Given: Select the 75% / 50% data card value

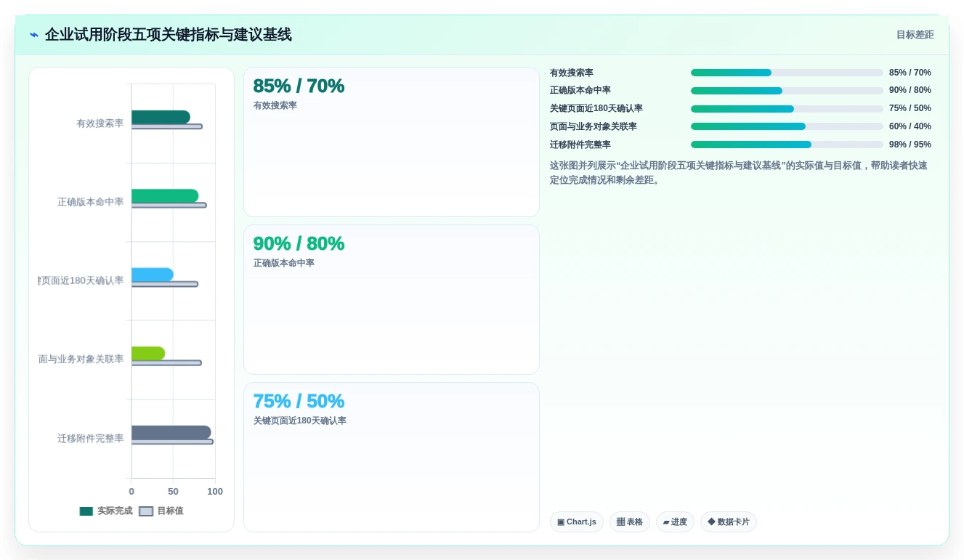Looking at the screenshot, I should click(299, 401).
